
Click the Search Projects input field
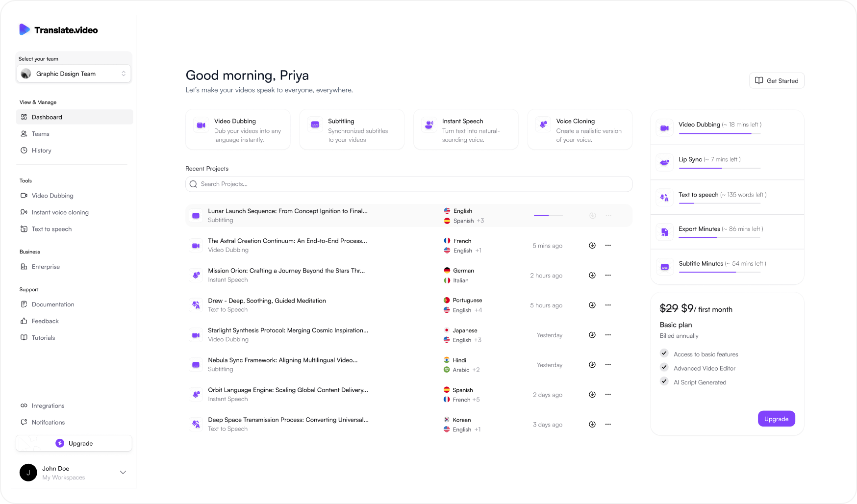point(409,184)
